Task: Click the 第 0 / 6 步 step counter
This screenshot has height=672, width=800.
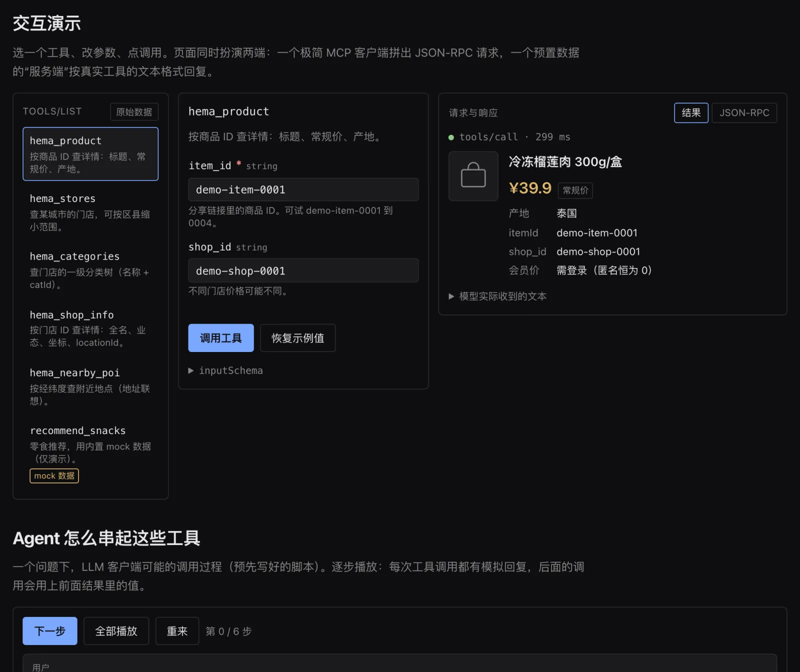Action: [x=228, y=631]
